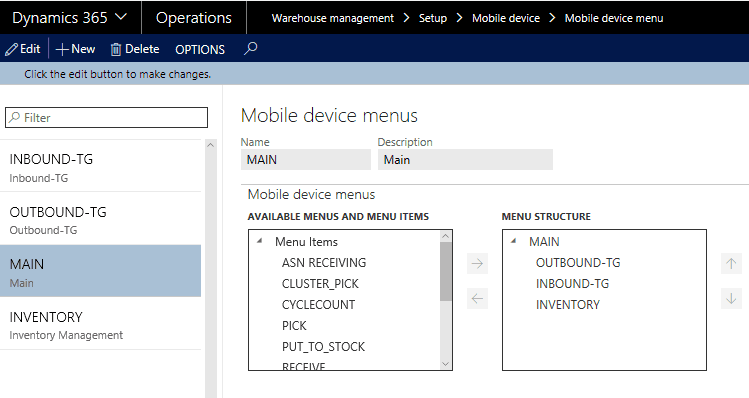Click the Name field containing MAIN

pyautogui.click(x=306, y=160)
